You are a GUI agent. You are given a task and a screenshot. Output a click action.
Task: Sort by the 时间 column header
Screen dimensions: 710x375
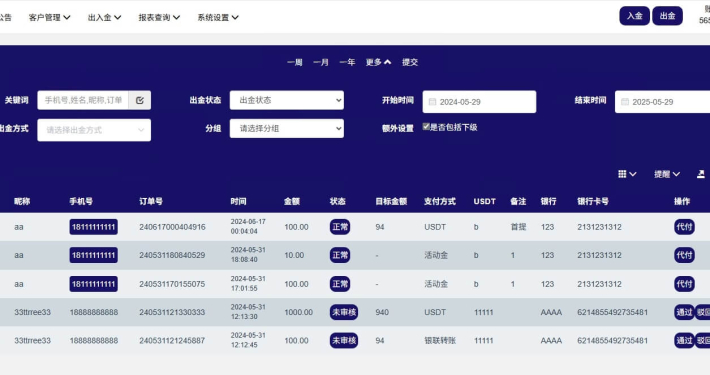[238, 201]
